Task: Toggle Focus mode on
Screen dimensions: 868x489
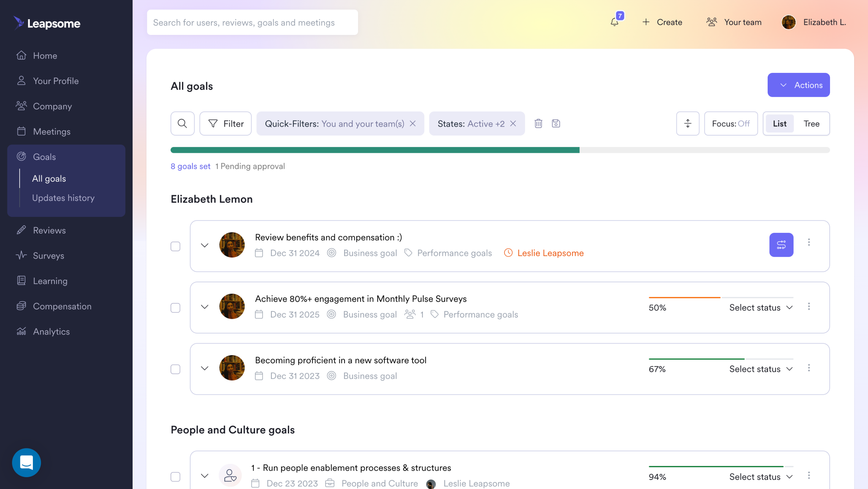Action: pyautogui.click(x=731, y=124)
